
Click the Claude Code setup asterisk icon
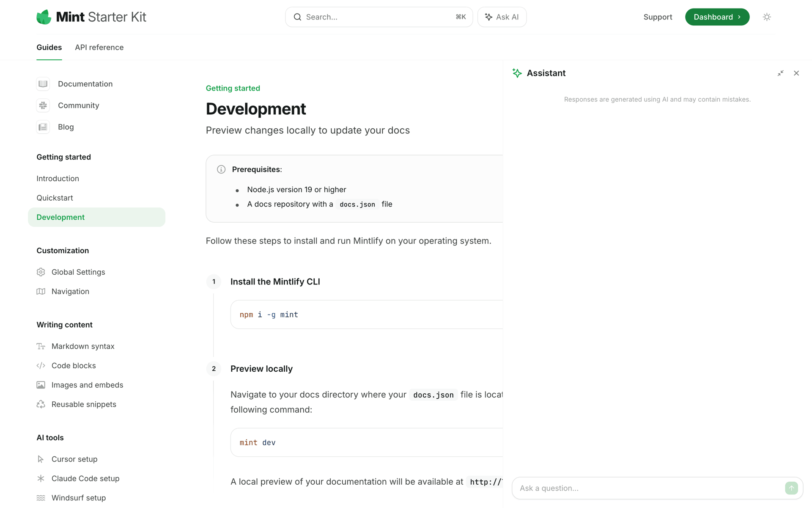(x=41, y=478)
